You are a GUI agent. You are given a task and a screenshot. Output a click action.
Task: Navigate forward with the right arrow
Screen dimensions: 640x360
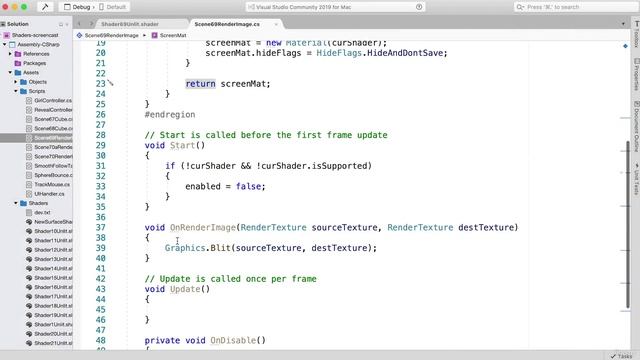coord(91,24)
